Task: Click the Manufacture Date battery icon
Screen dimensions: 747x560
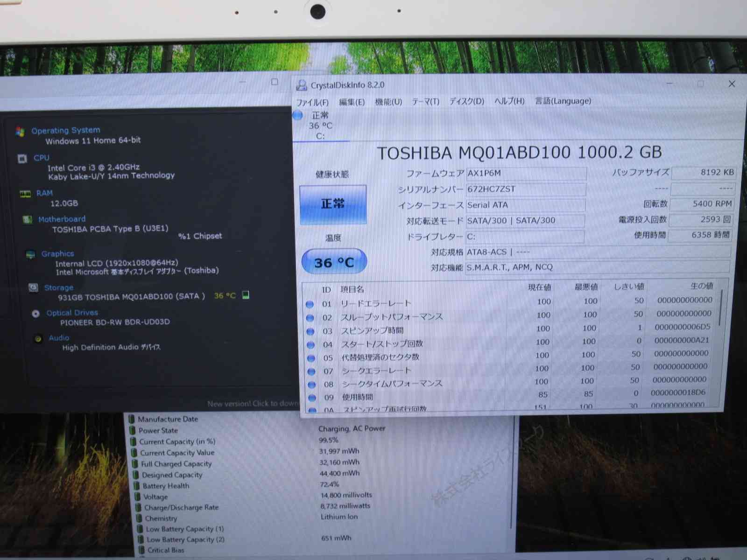Action: pyautogui.click(x=132, y=419)
